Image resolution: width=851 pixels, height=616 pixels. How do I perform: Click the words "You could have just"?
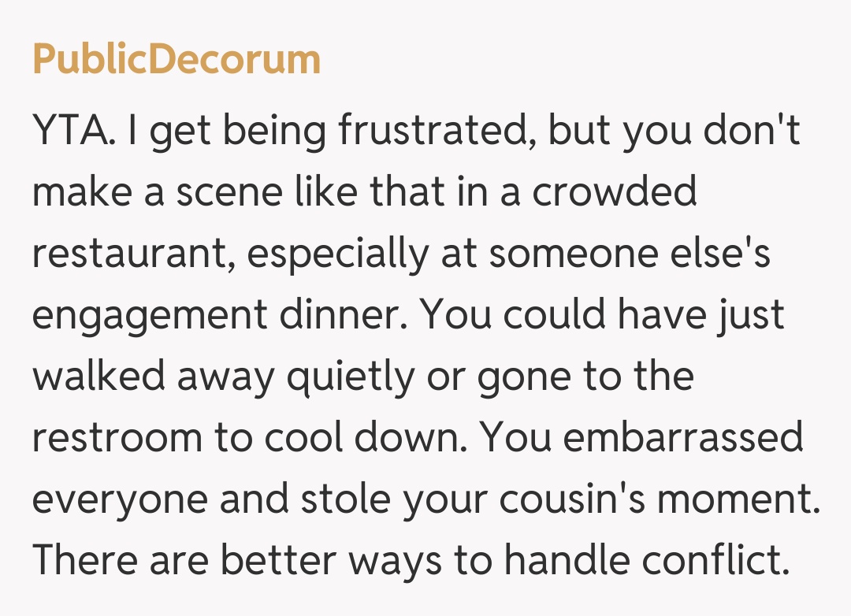[x=601, y=315]
